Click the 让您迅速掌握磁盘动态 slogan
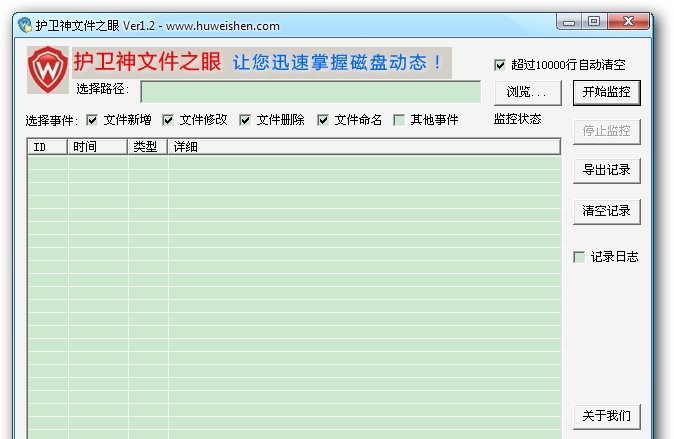 coord(337,63)
